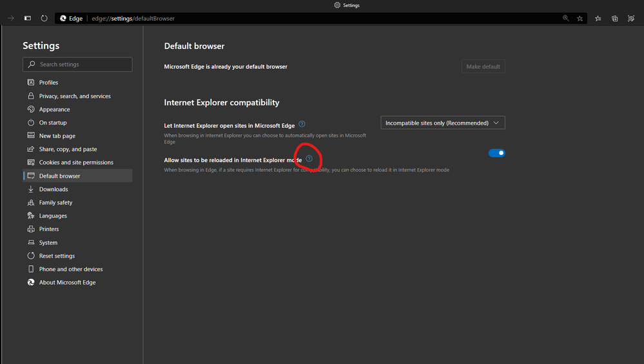The height and width of the screenshot is (364, 644).
Task: Open the Collections icon in the toolbar
Action: pos(614,19)
